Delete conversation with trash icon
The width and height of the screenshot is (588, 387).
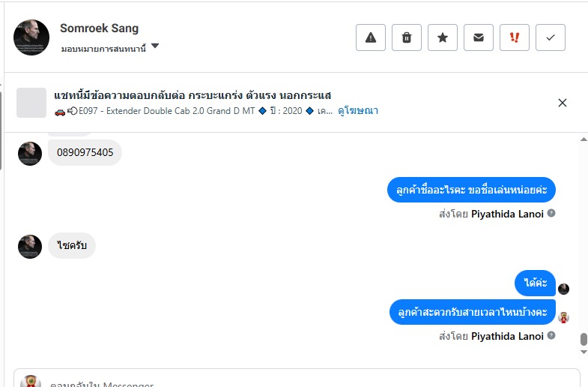point(407,37)
